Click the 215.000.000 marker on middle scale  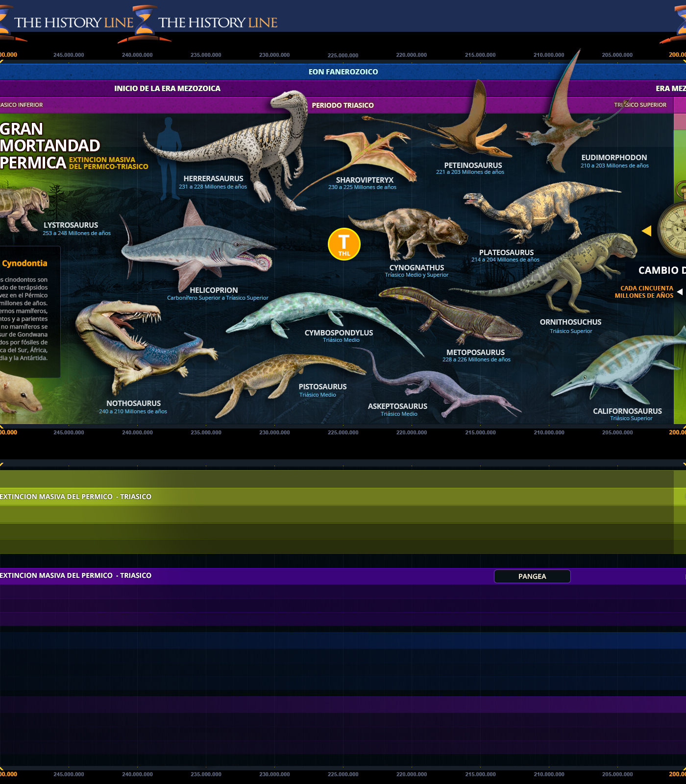pyautogui.click(x=480, y=432)
